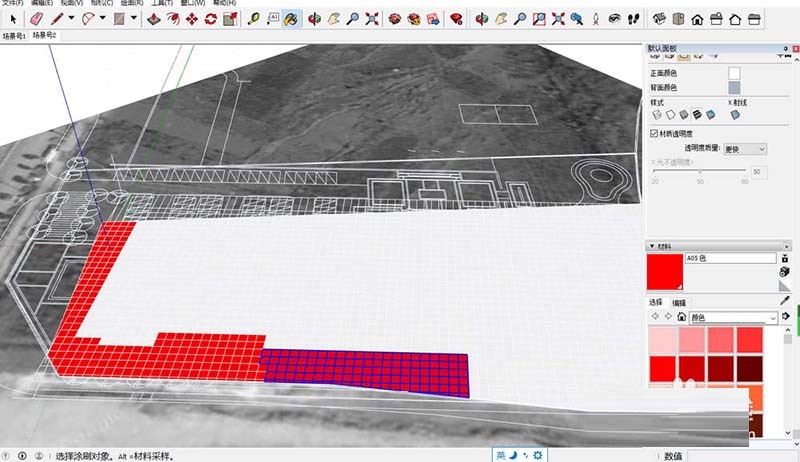This screenshot has height=462, width=800.
Task: Open the 视图 View menu
Action: (72, 3)
